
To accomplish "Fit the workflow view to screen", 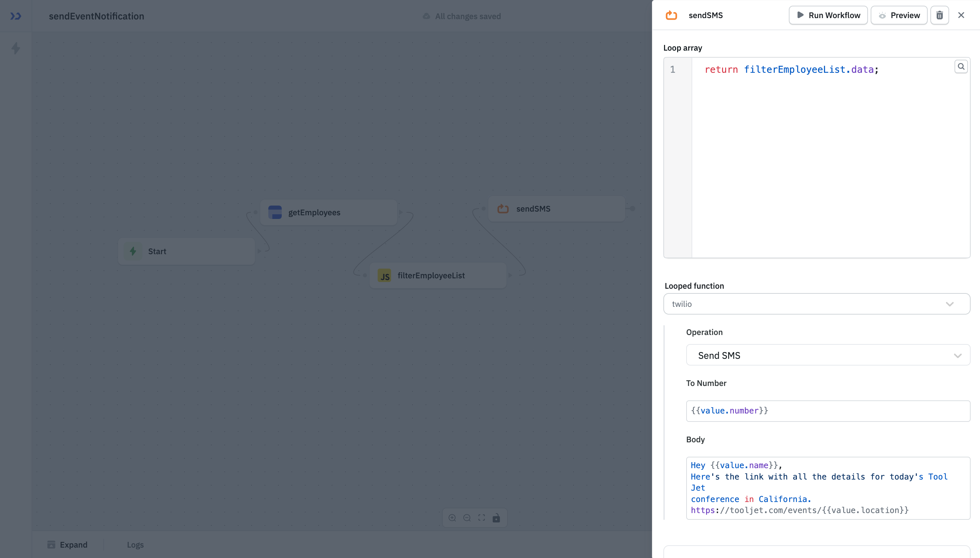I will click(x=481, y=517).
